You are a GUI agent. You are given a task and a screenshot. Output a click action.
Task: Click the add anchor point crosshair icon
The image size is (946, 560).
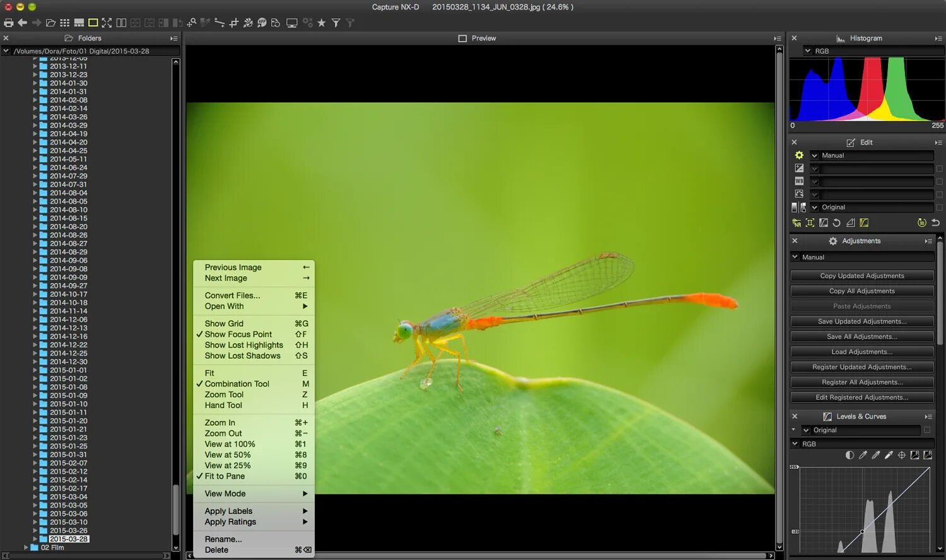click(902, 455)
